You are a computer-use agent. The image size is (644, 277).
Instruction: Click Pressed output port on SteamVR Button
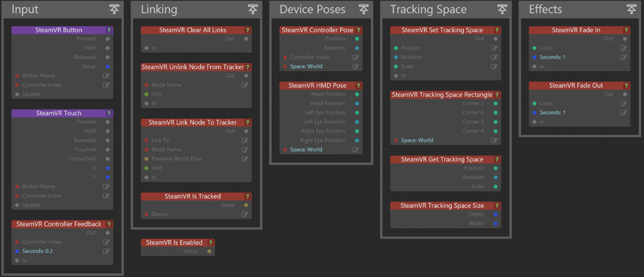[x=108, y=39]
